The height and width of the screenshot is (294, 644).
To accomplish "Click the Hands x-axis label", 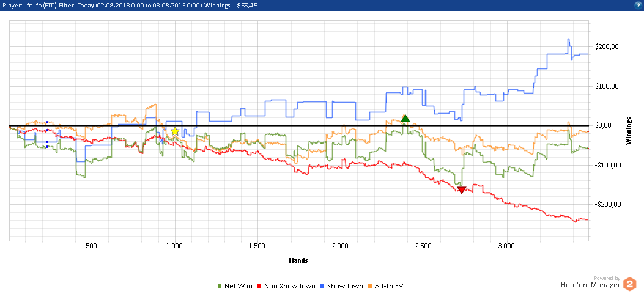I will [x=298, y=260].
